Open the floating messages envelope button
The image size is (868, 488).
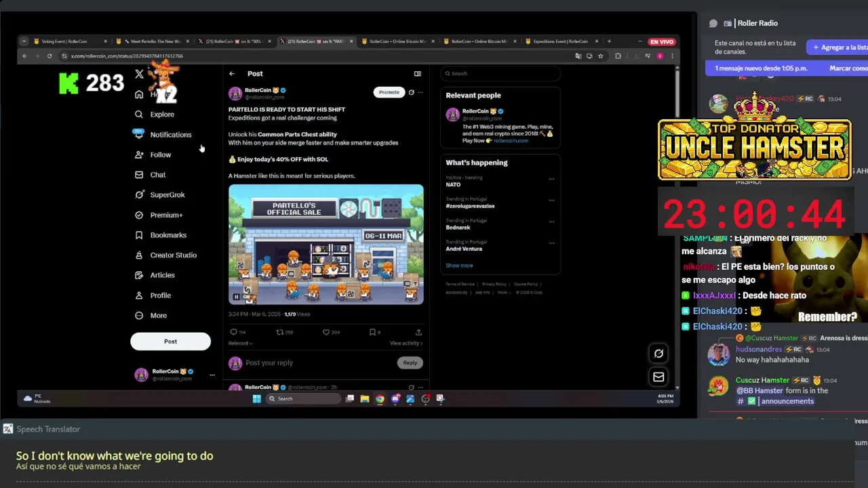[x=658, y=377]
